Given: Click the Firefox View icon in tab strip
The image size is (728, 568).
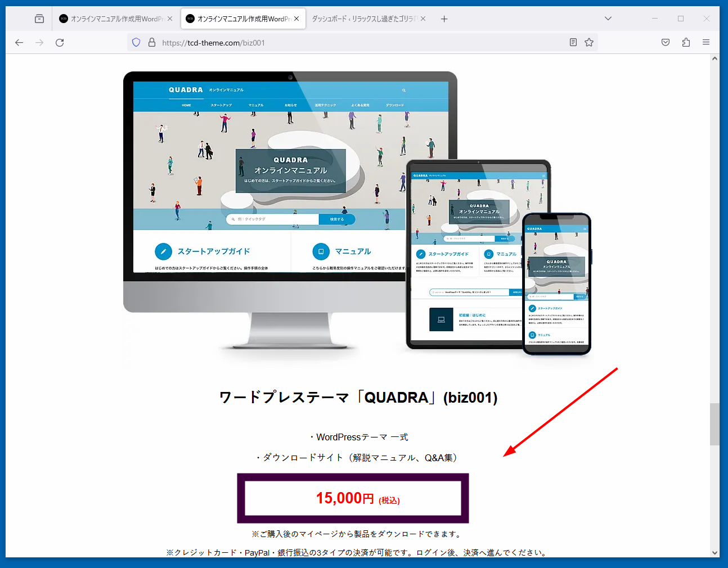Looking at the screenshot, I should (x=39, y=19).
